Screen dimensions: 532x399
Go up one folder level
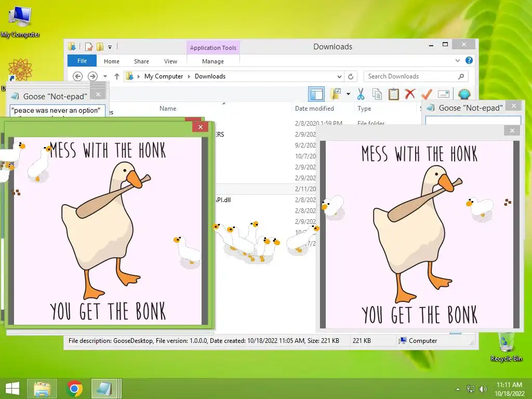tap(117, 76)
